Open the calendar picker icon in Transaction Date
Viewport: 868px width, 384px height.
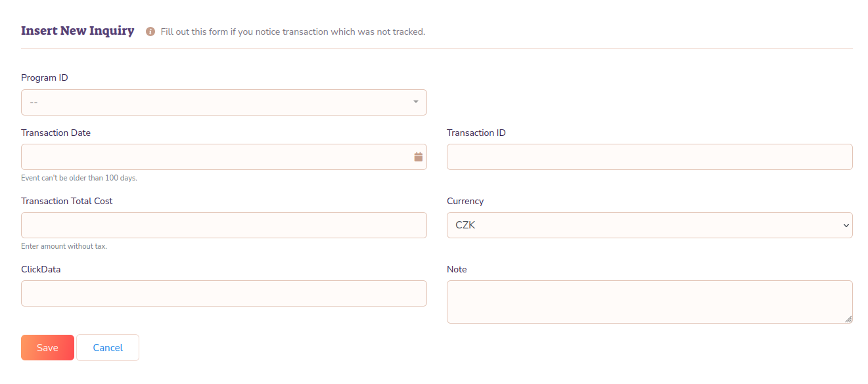[419, 157]
